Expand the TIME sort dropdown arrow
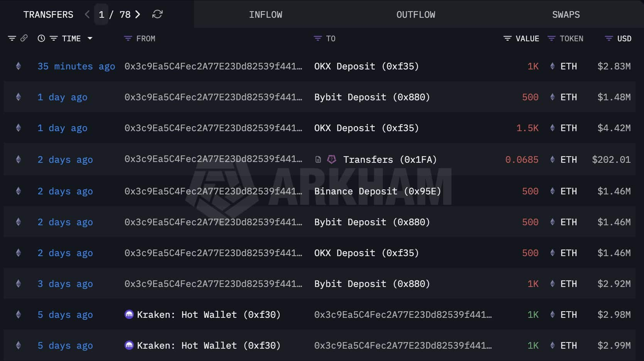644x361 pixels. point(90,38)
